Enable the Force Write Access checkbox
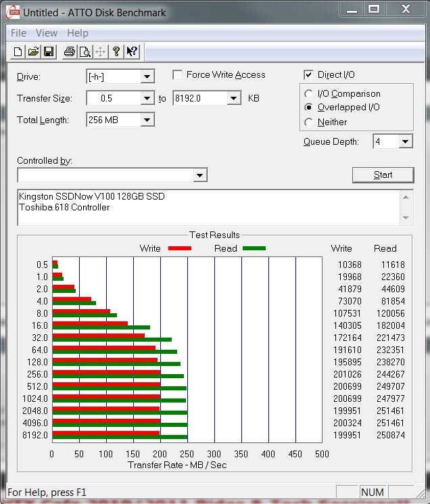430x504 pixels. click(178, 75)
